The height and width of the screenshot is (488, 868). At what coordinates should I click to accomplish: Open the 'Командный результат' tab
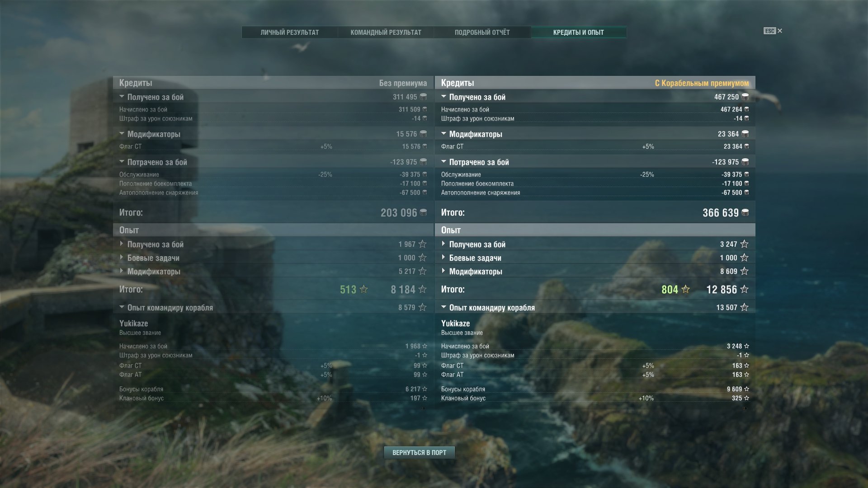pyautogui.click(x=386, y=33)
